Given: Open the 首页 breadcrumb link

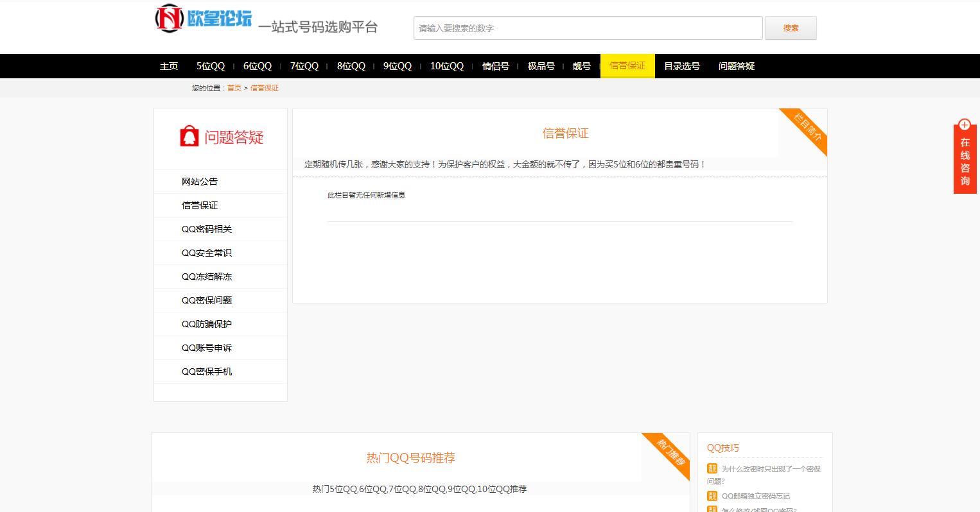Looking at the screenshot, I should coord(233,87).
